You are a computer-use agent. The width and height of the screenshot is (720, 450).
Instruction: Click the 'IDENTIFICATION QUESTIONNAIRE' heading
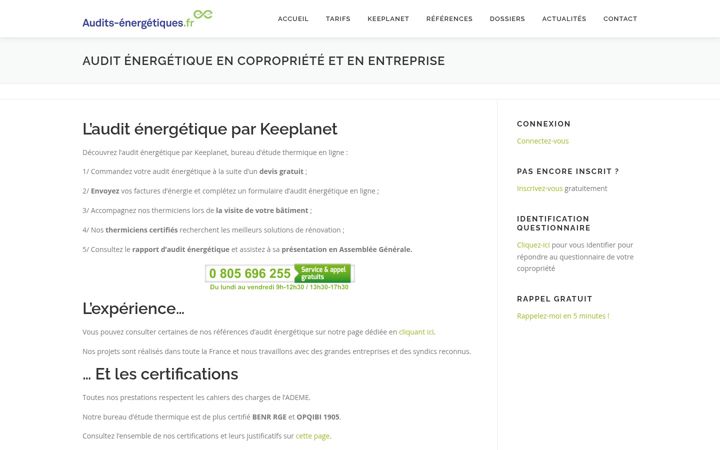tap(553, 223)
